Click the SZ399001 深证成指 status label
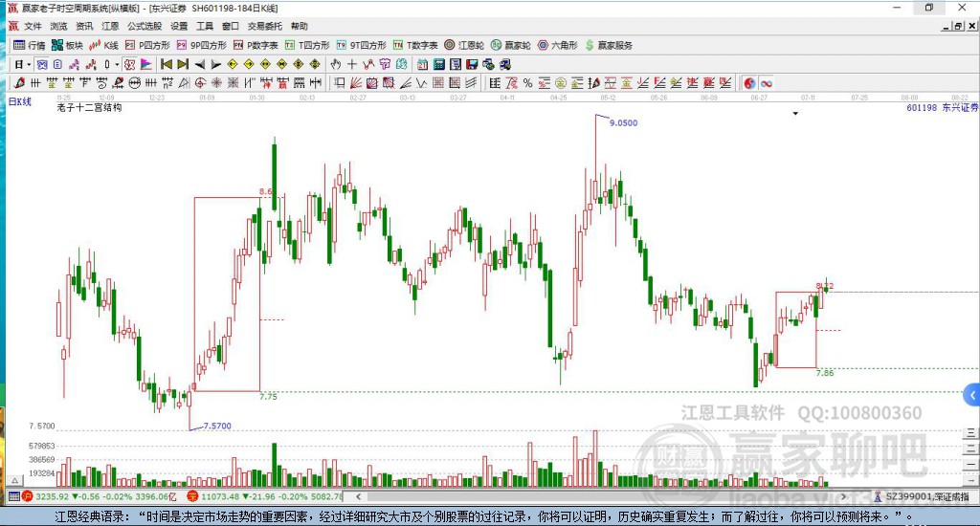Viewport: 980px width, 526px height. (x=926, y=496)
